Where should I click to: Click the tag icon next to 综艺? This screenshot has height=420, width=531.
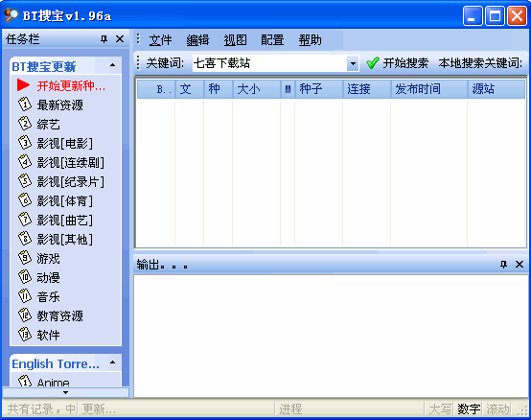pos(24,124)
